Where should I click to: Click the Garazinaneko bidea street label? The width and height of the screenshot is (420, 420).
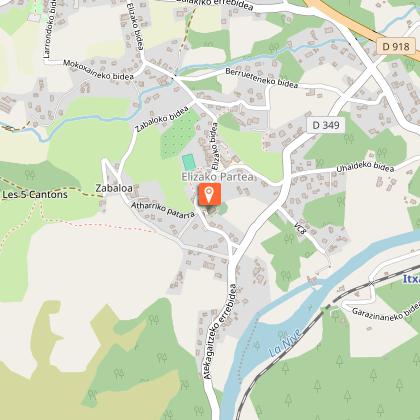click(386, 312)
